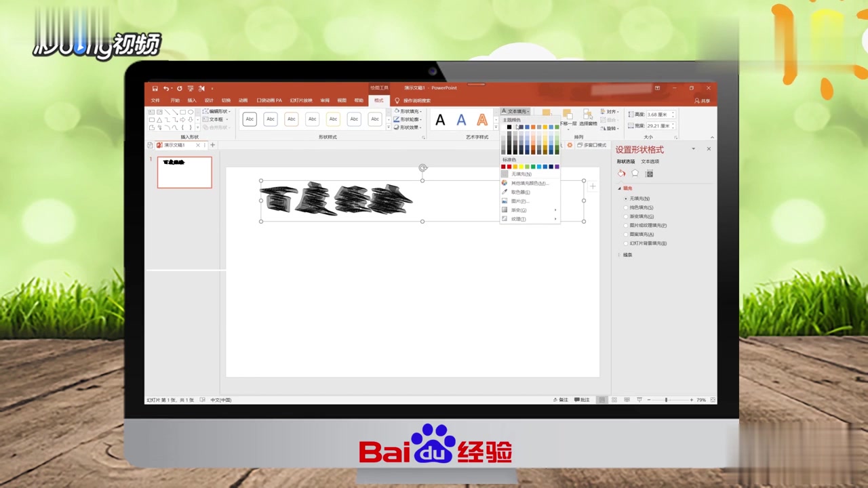Select the oval shape in shapes gallery
This screenshot has height=488, width=868.
point(191,112)
